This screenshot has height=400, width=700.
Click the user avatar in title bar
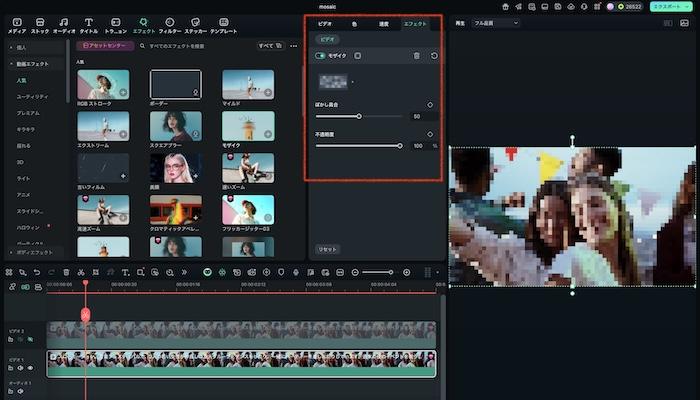coord(610,7)
